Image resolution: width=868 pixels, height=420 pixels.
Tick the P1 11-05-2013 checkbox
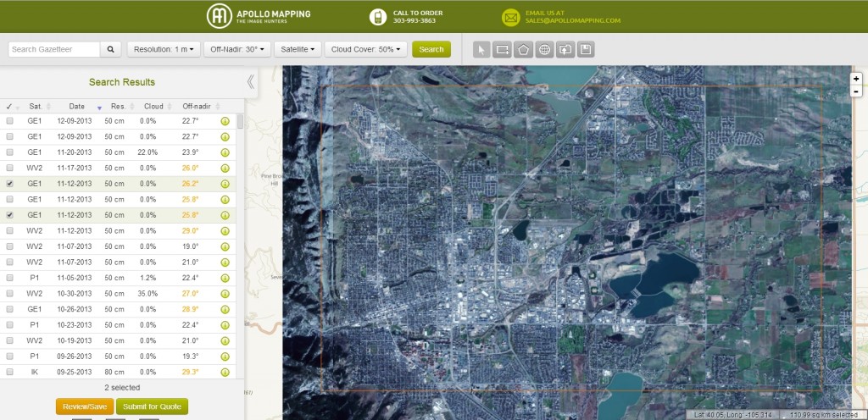tap(9, 278)
